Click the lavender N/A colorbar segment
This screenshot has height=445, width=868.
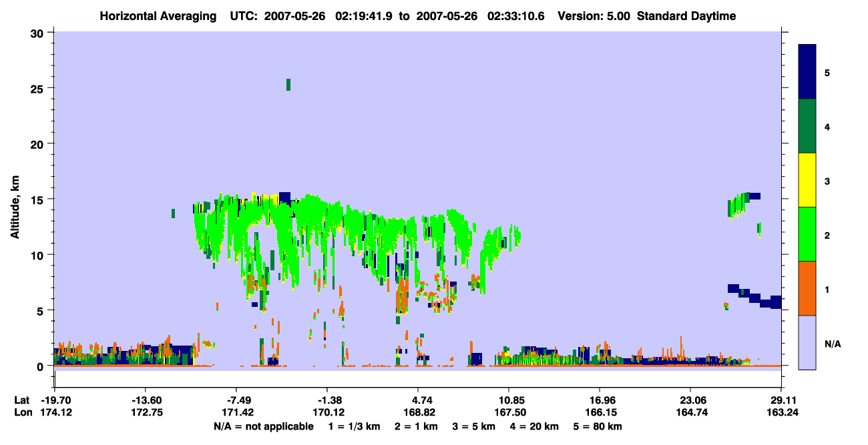807,342
